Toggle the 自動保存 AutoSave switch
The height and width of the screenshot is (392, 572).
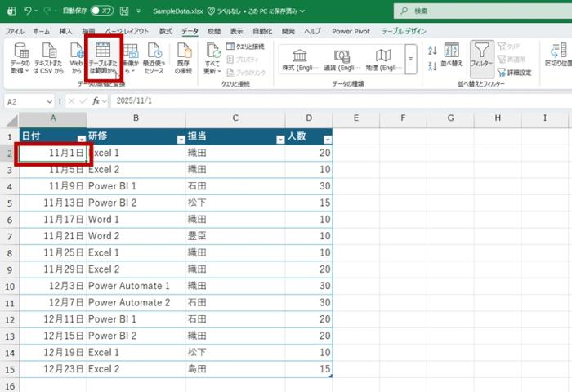pos(101,11)
